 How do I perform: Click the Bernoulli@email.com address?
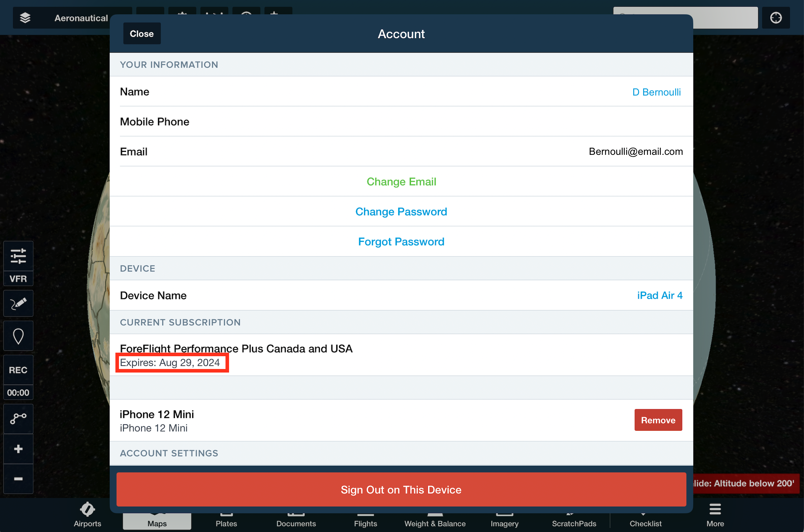[x=636, y=152]
